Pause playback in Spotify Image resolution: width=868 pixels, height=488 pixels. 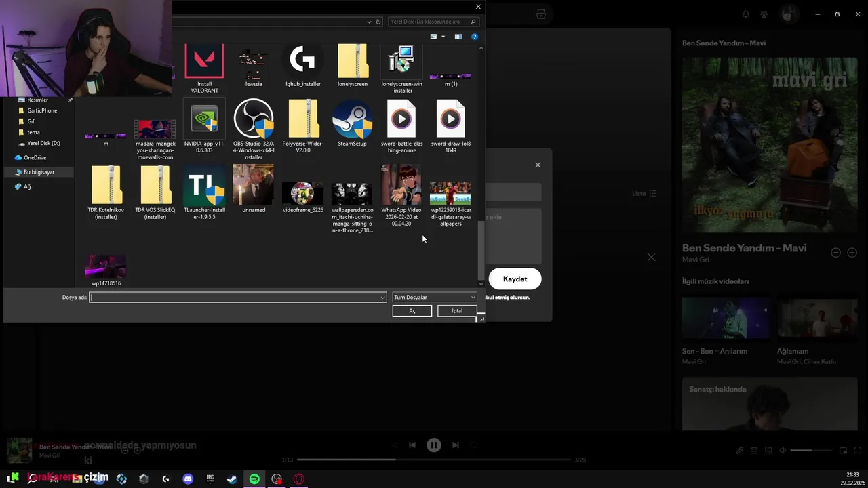(x=434, y=445)
